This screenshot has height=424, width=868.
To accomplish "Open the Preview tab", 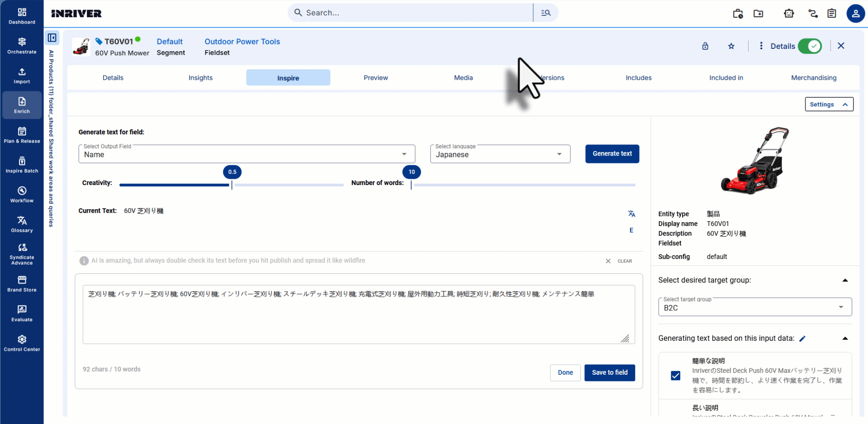I will click(x=376, y=78).
